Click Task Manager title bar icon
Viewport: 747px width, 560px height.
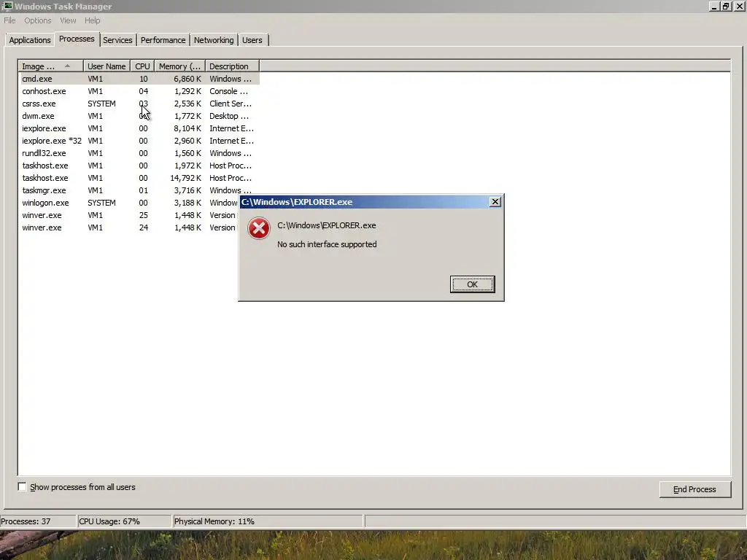coord(7,6)
